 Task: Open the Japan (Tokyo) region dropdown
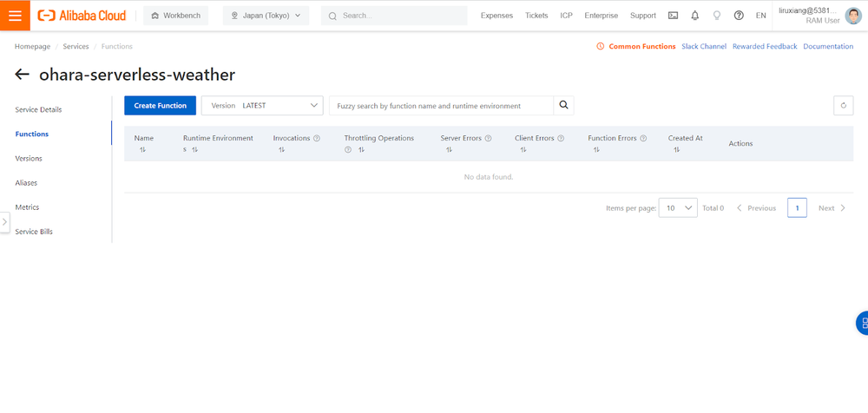point(266,16)
